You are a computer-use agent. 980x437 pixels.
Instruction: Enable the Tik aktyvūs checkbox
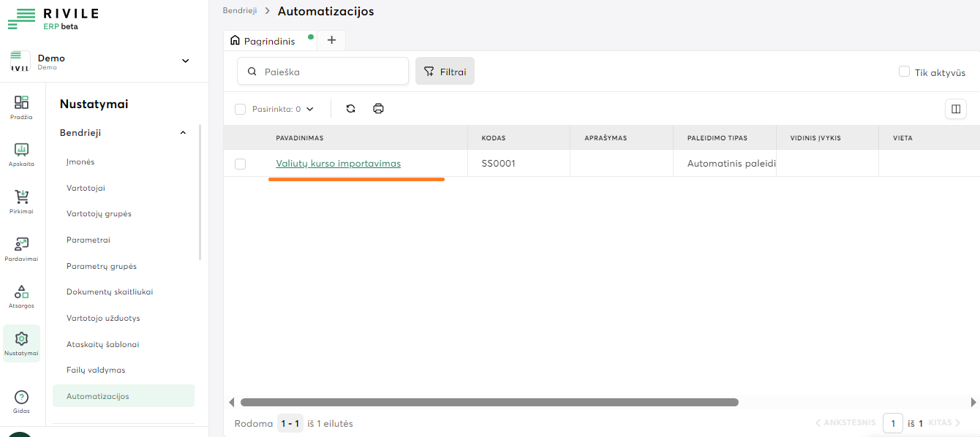click(x=904, y=72)
